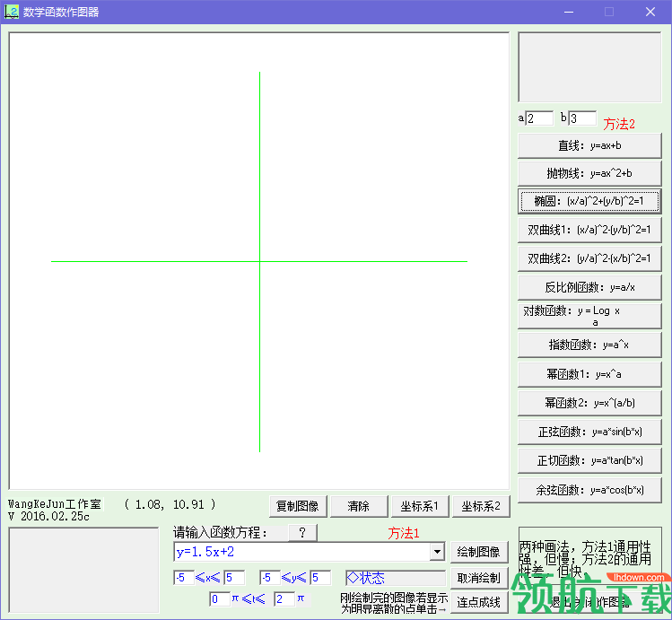Screen dimensions: 672x620
Task: Click the ◇状态 status field
Action: pyautogui.click(x=396, y=578)
